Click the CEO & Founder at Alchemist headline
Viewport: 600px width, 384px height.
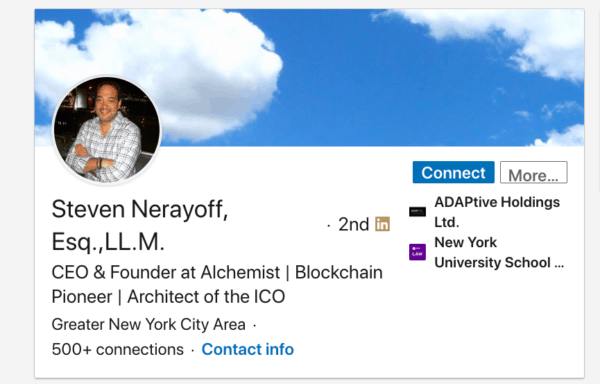click(165, 273)
